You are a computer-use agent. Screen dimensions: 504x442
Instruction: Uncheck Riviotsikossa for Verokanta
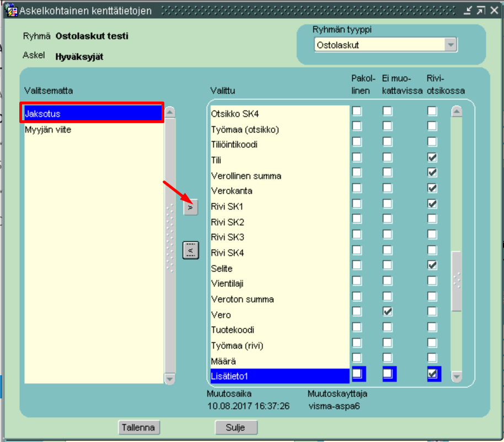432,188
